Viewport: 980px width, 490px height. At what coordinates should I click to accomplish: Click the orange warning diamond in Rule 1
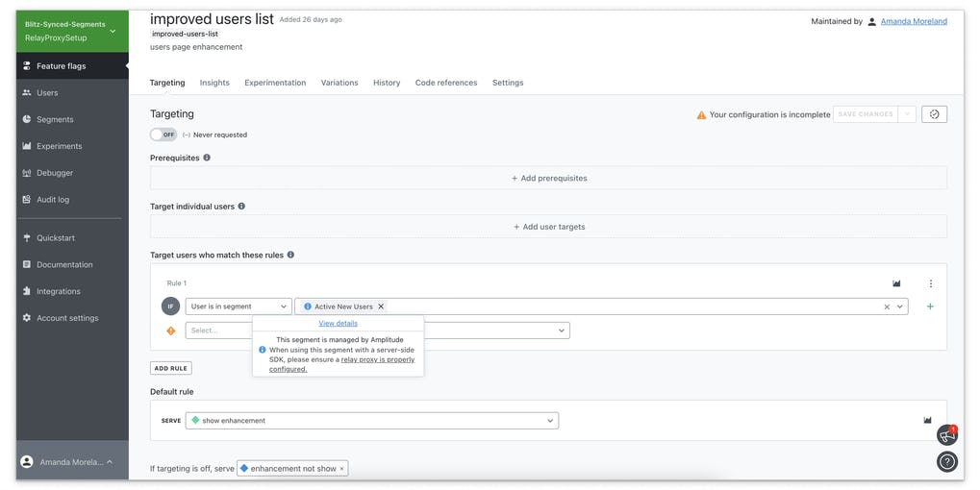(x=170, y=331)
